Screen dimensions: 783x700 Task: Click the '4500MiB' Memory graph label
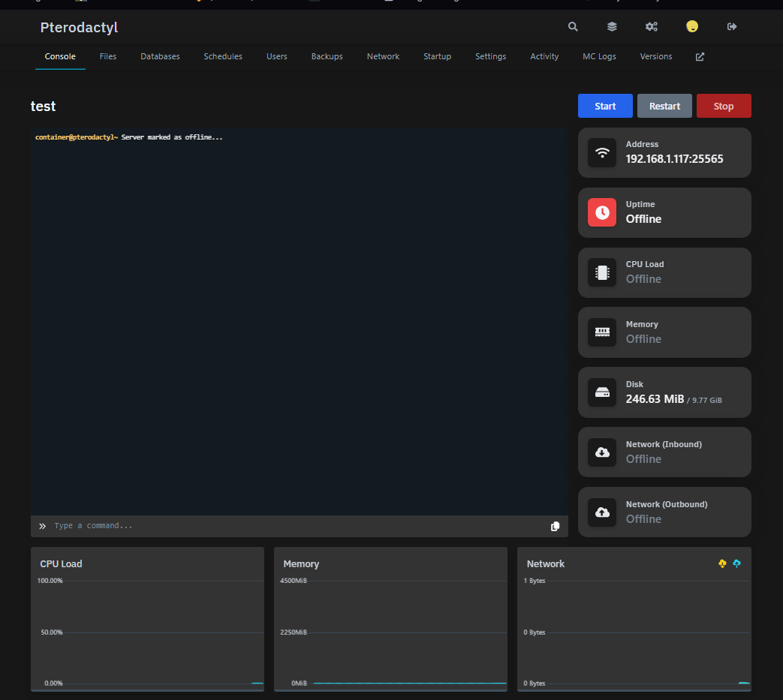tap(294, 581)
